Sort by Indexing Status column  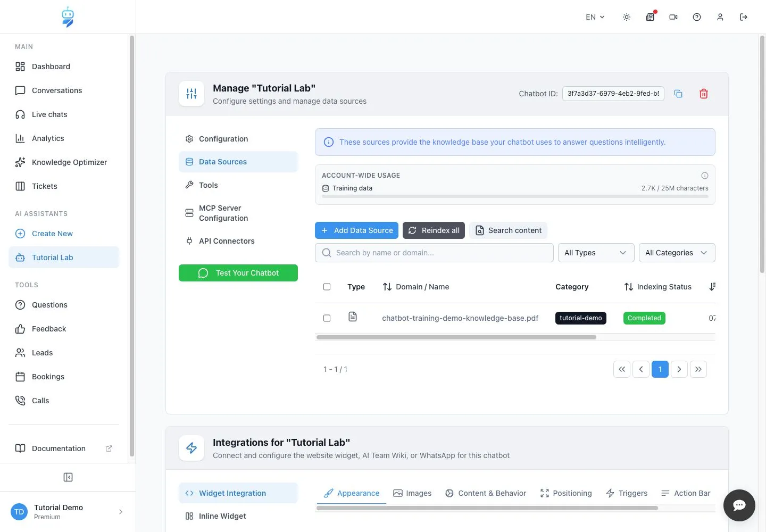(x=658, y=287)
